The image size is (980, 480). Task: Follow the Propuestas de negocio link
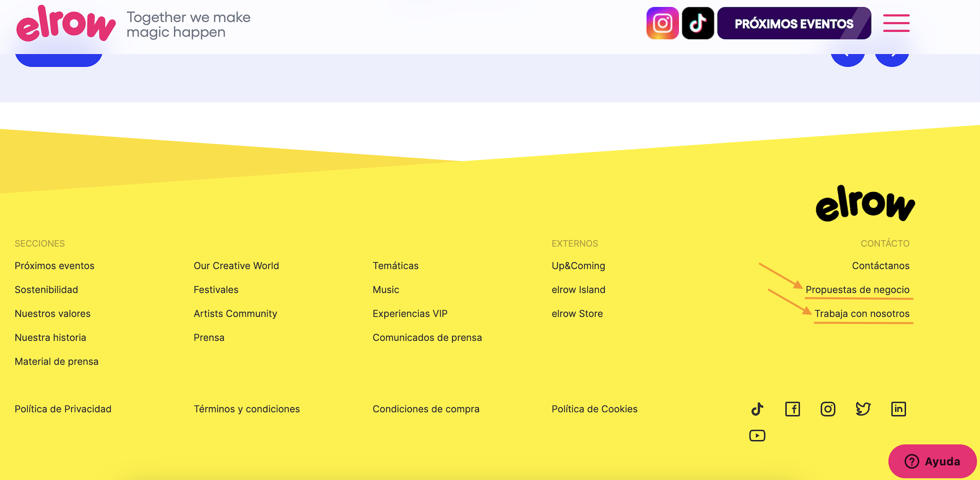coord(857,290)
